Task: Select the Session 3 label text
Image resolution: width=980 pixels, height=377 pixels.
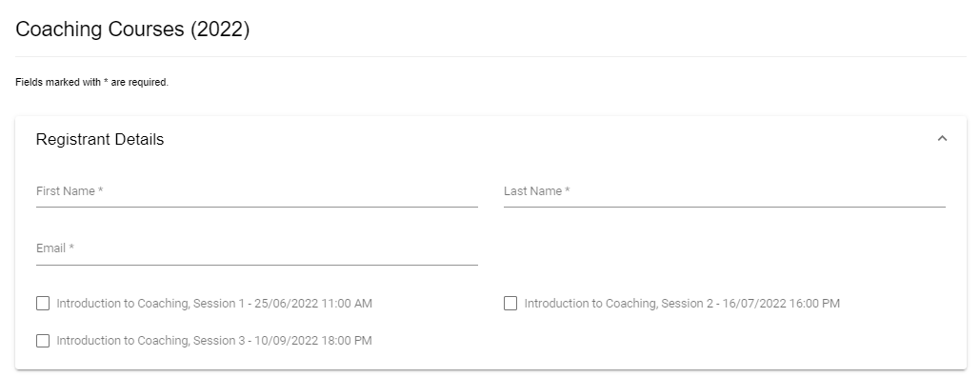Action: pos(214,341)
